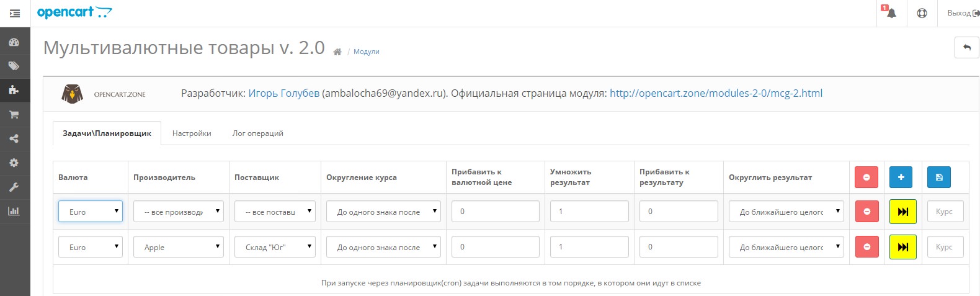Image resolution: width=980 pixels, height=296 pixels.
Task: Open the shopping cart Sales sidebar icon
Action: [14, 115]
